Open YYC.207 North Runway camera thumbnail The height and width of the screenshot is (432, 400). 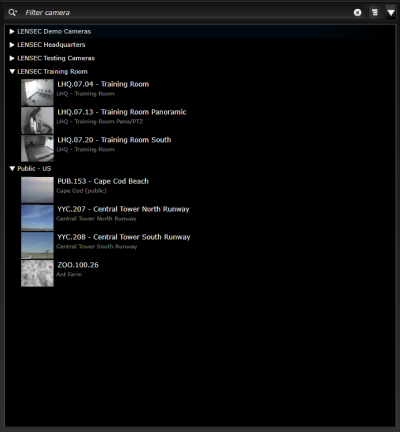pyautogui.click(x=37, y=218)
